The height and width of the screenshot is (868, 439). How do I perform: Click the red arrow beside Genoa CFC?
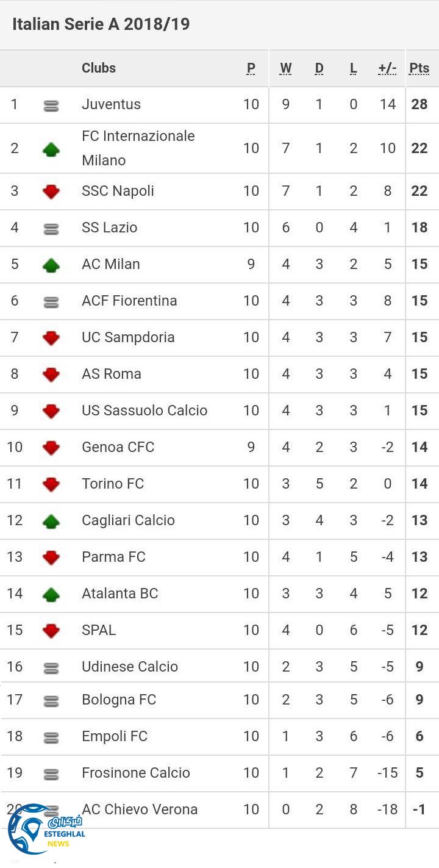tap(51, 448)
